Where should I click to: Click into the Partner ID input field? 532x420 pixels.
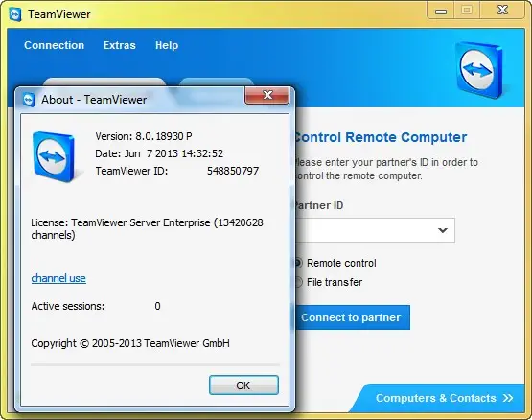375,230
